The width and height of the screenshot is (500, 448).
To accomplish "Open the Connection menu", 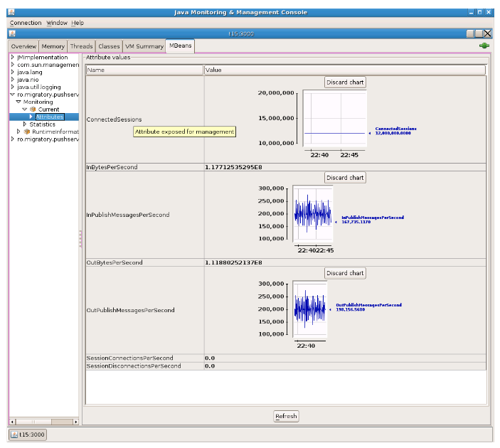I will coord(26,23).
